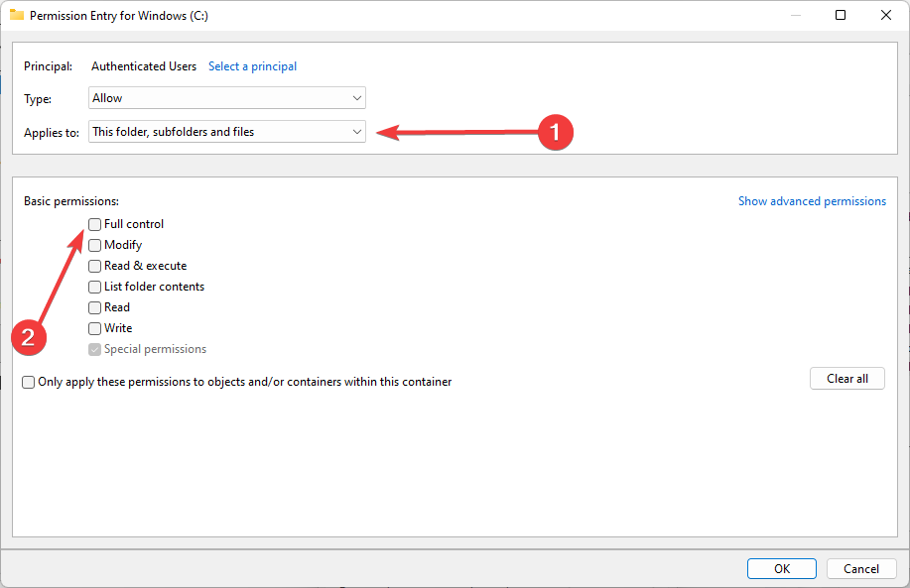Click the Authenticated Users principal name
The width and height of the screenshot is (910, 588).
(144, 66)
